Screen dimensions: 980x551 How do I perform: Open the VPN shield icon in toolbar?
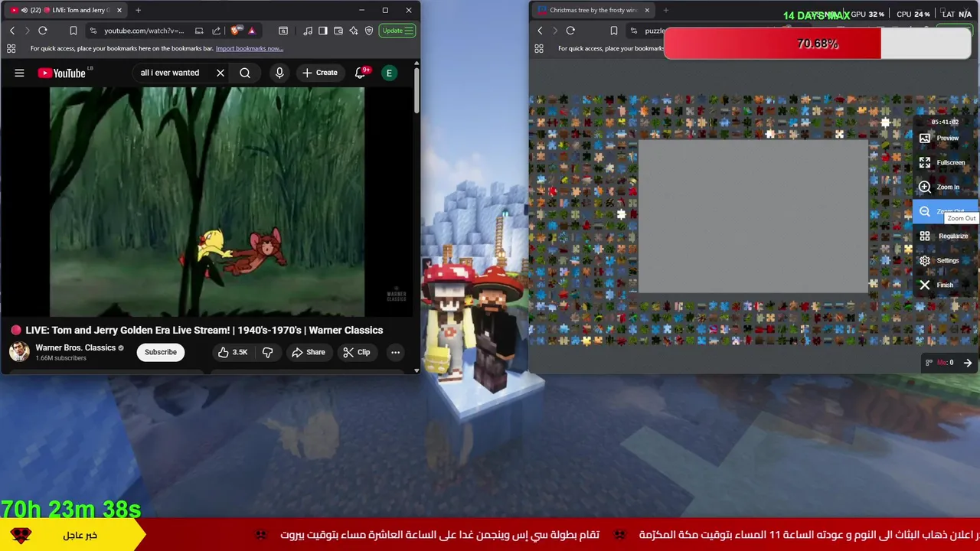click(369, 31)
